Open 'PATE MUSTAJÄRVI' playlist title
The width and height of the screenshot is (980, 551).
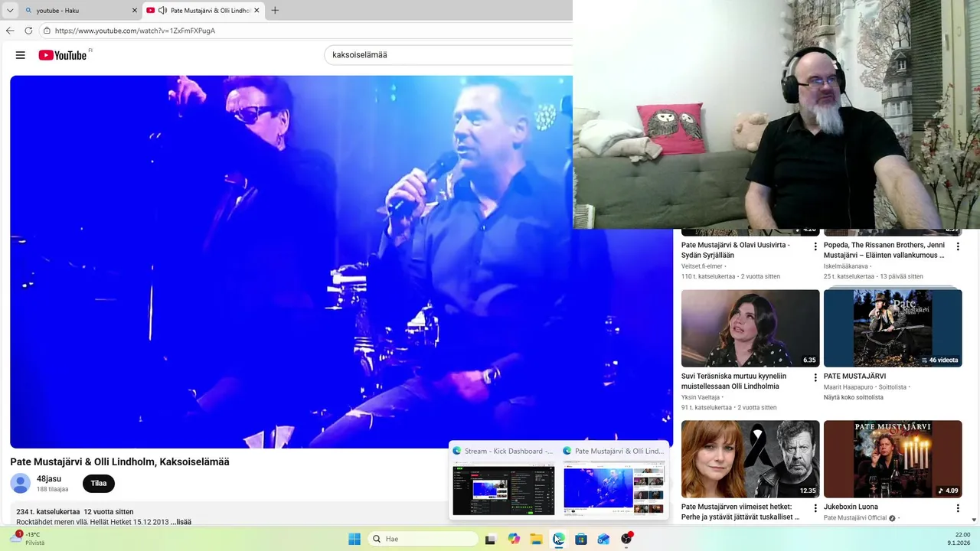pyautogui.click(x=854, y=377)
